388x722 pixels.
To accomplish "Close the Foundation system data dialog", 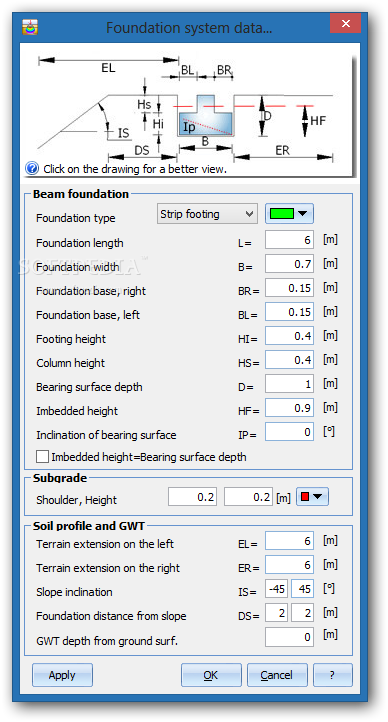I will [345, 23].
